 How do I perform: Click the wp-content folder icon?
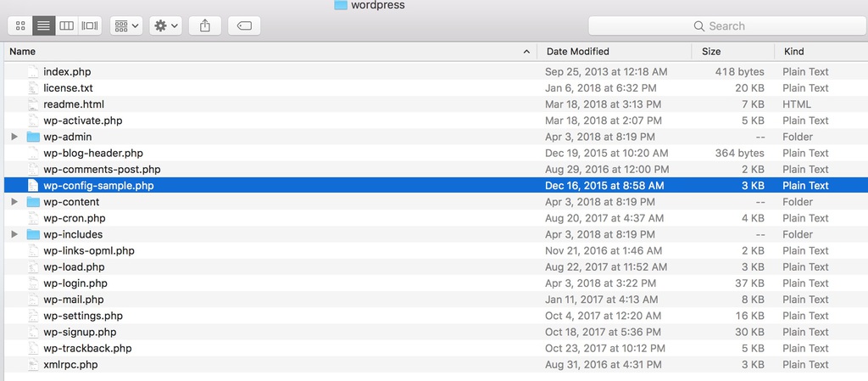point(33,202)
